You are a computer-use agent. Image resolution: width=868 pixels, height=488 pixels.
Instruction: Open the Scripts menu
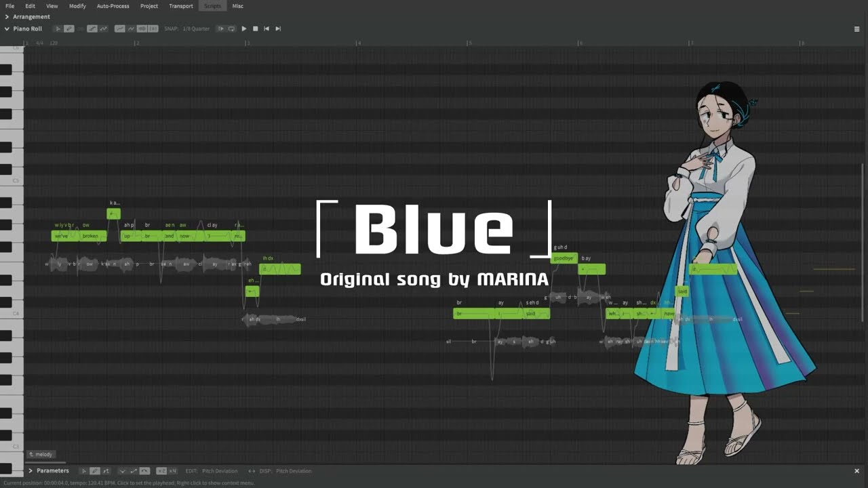point(213,6)
